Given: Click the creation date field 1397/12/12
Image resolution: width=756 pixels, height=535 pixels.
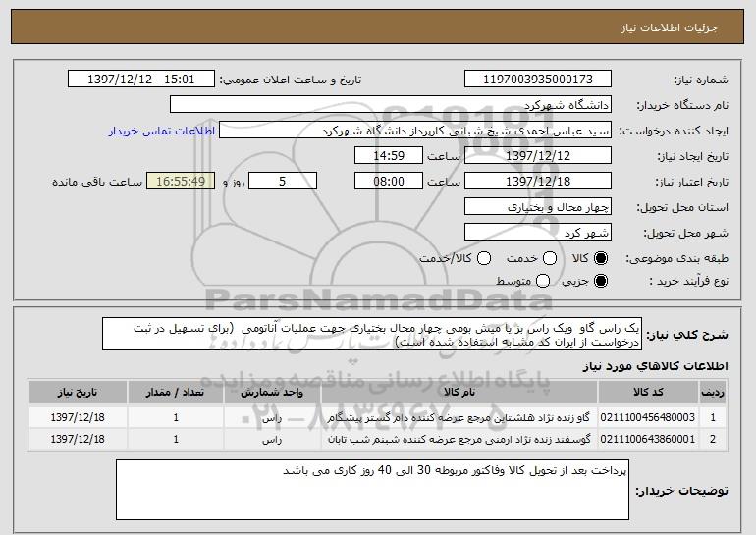Looking at the screenshot, I should click(x=538, y=156).
